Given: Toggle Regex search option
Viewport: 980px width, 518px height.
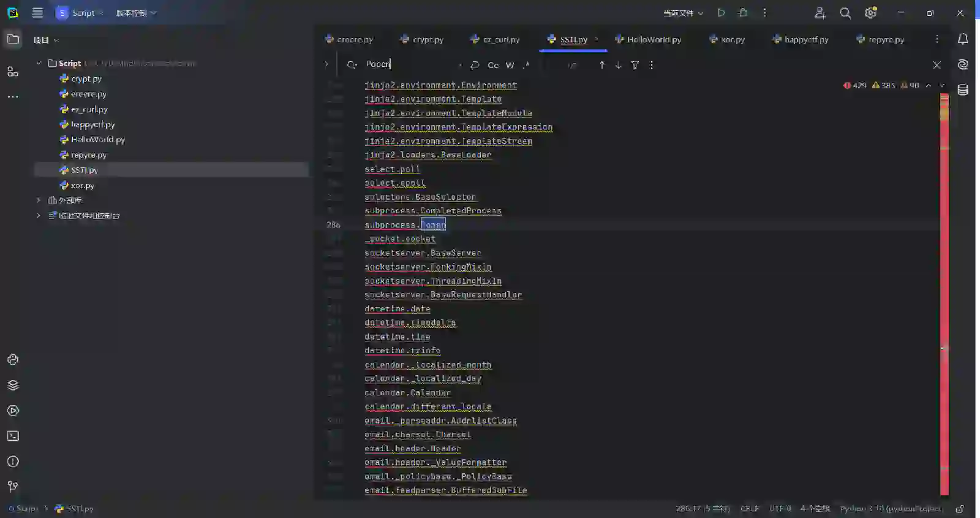Looking at the screenshot, I should (x=526, y=65).
